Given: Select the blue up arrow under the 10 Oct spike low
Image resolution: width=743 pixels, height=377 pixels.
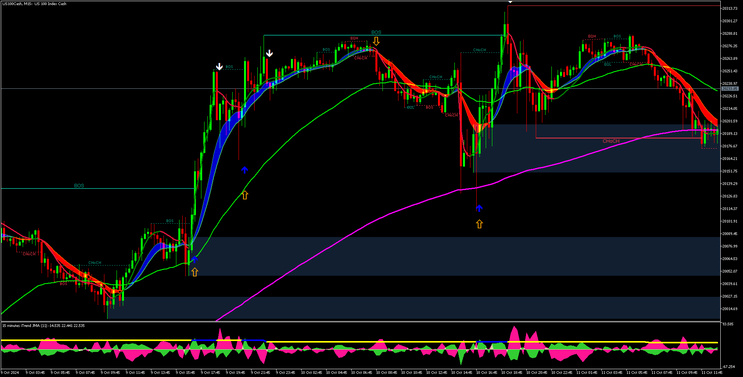Looking at the screenshot, I should pyautogui.click(x=479, y=207).
